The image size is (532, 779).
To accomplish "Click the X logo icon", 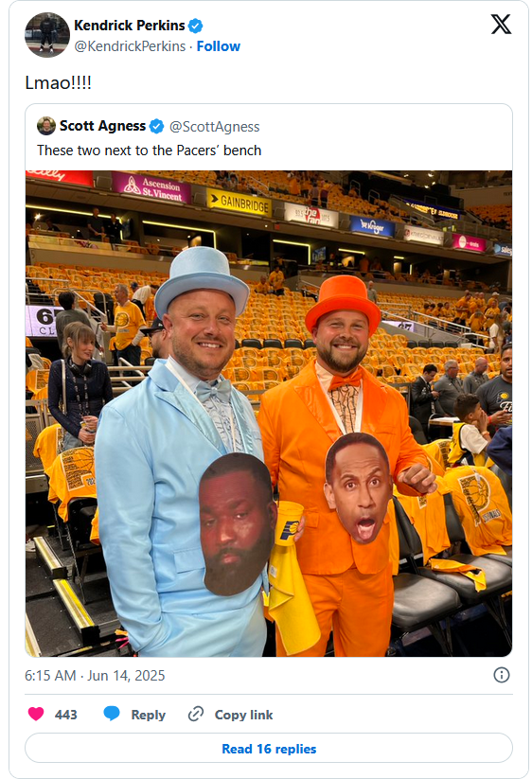I will pyautogui.click(x=501, y=24).
